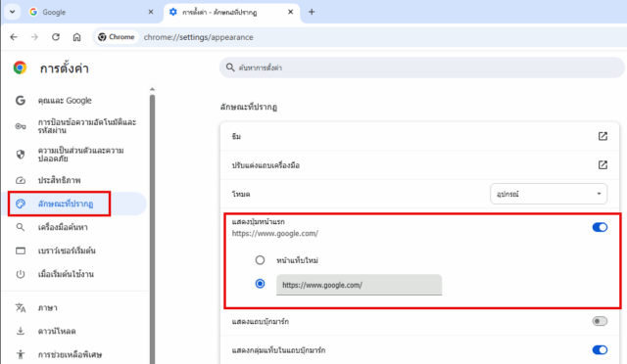Click the sidebar vertical scrollbar
Image resolution: width=627 pixels, height=364 pixels.
(152, 229)
